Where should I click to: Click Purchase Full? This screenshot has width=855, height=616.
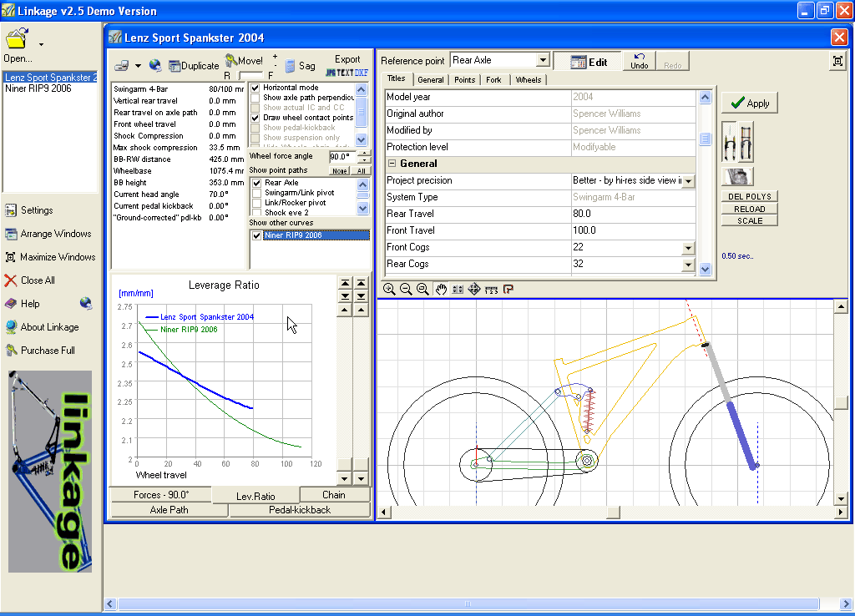(x=40, y=351)
